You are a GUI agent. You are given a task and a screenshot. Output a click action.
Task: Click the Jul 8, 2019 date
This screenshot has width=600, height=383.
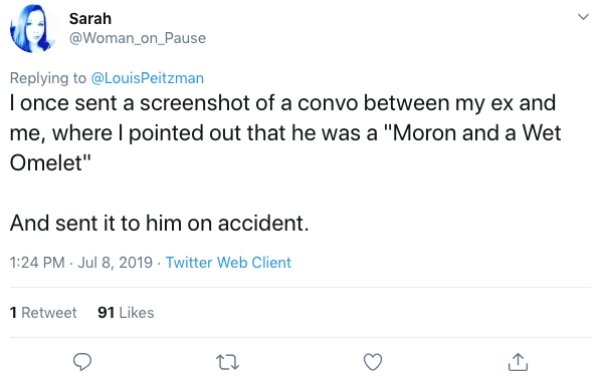(115, 262)
